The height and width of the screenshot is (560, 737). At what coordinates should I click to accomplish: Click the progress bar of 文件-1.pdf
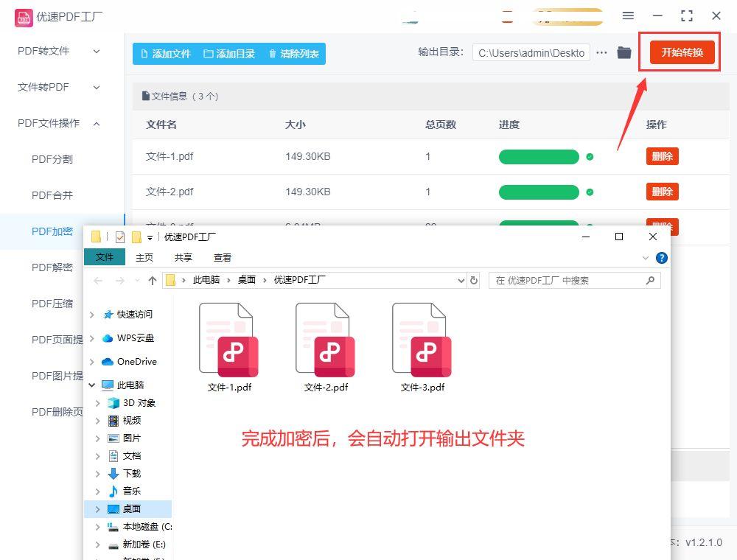(539, 157)
